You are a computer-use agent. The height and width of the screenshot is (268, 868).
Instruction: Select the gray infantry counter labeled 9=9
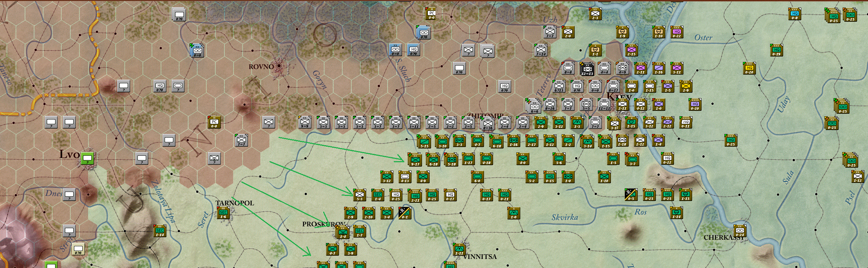305,122
